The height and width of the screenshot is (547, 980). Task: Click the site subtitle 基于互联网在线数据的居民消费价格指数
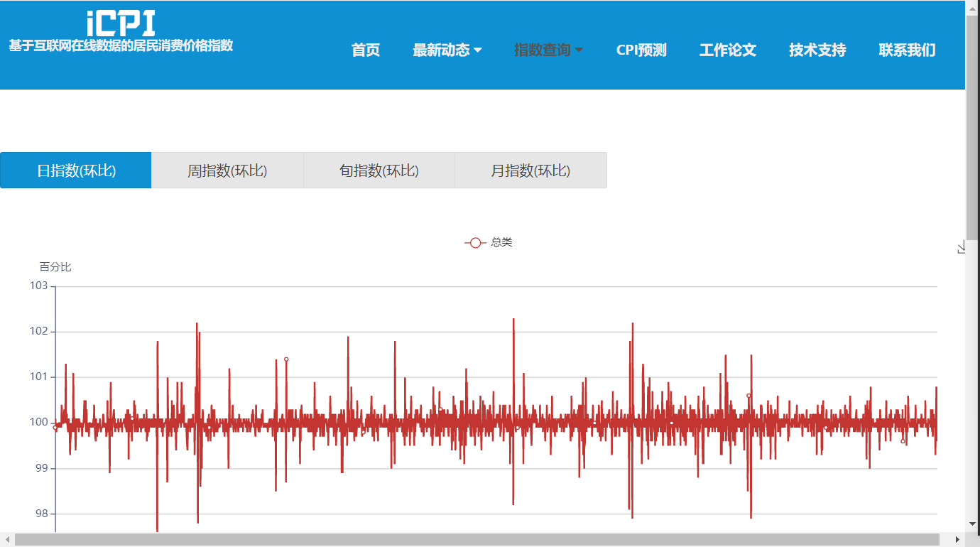(121, 45)
